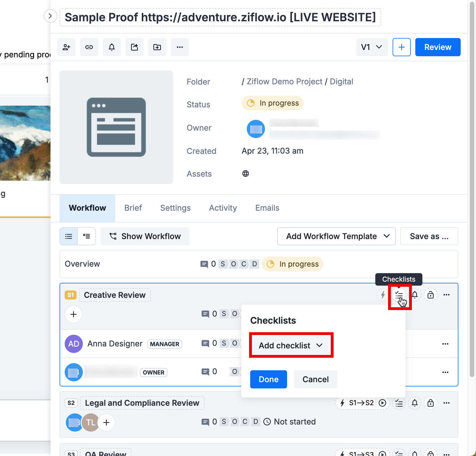Expand the Add checklist dropdown

(x=291, y=345)
